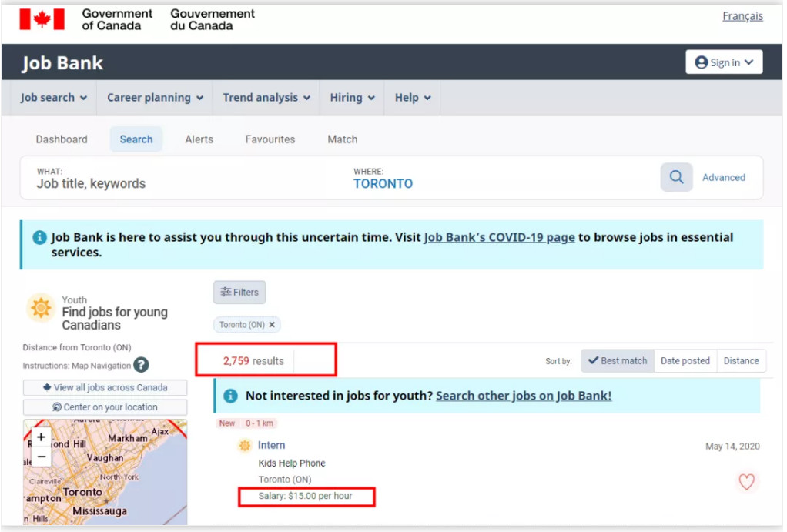Zoom in on the map
The height and width of the screenshot is (532, 787).
tap(41, 437)
